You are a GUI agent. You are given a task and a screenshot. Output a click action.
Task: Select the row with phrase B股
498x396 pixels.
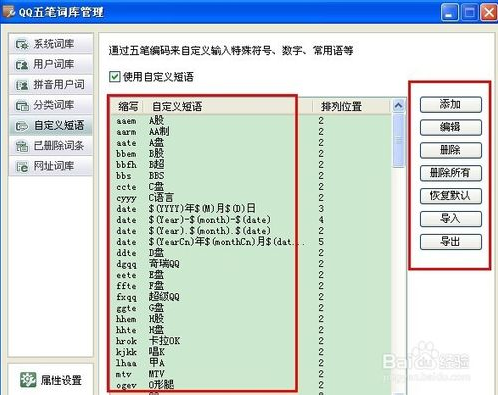(x=250, y=154)
